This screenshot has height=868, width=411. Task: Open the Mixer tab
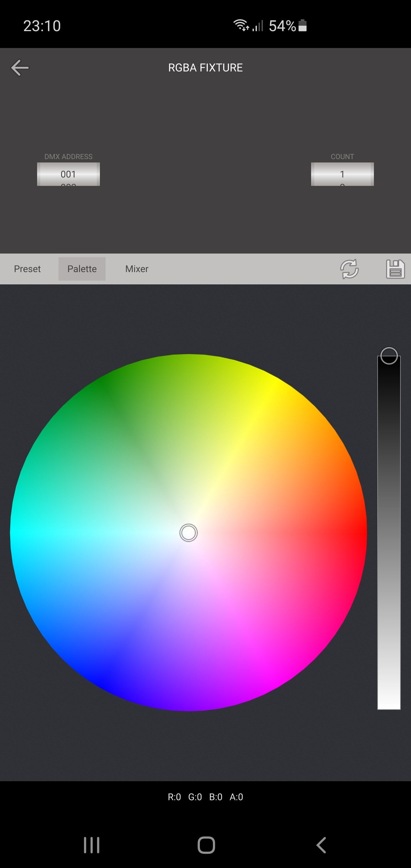(x=137, y=269)
